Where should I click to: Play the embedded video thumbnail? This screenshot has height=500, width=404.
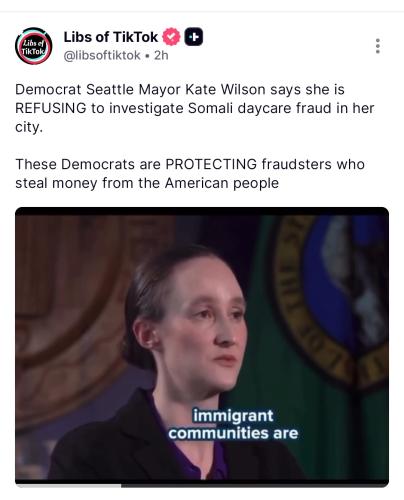pyautogui.click(x=202, y=347)
